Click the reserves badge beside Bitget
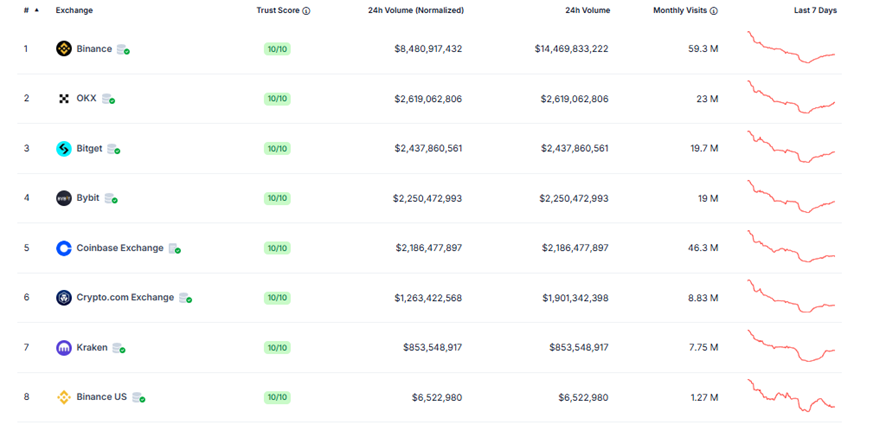Viewport: 886px width, 425px height. (114, 149)
